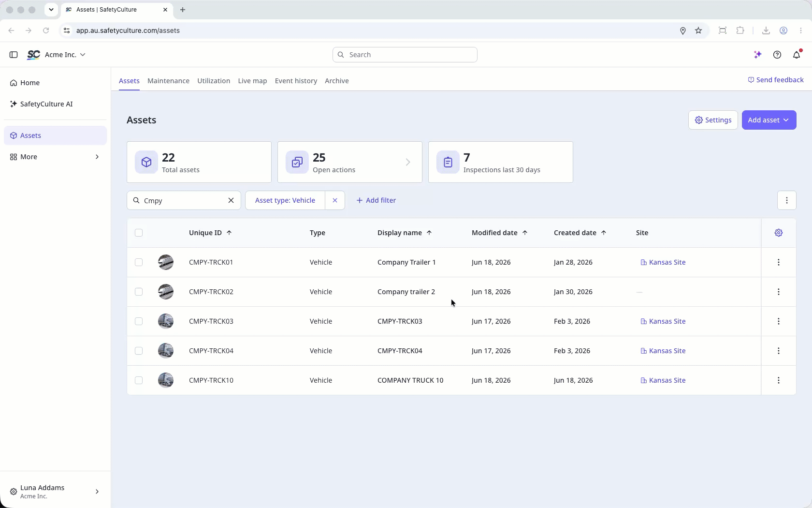Screen dimensions: 812x508
Task: Open SafetyCulture AI in sidebar
Action: pos(55,104)
